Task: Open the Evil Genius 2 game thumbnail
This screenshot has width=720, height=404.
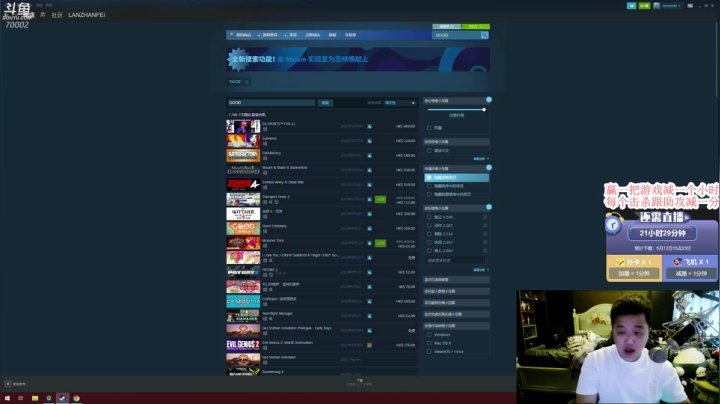Action: point(243,344)
